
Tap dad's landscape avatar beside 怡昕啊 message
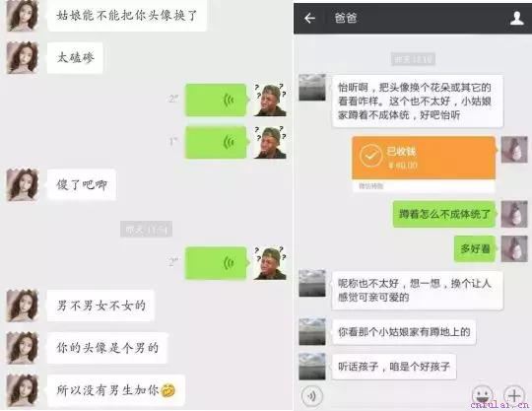point(312,87)
